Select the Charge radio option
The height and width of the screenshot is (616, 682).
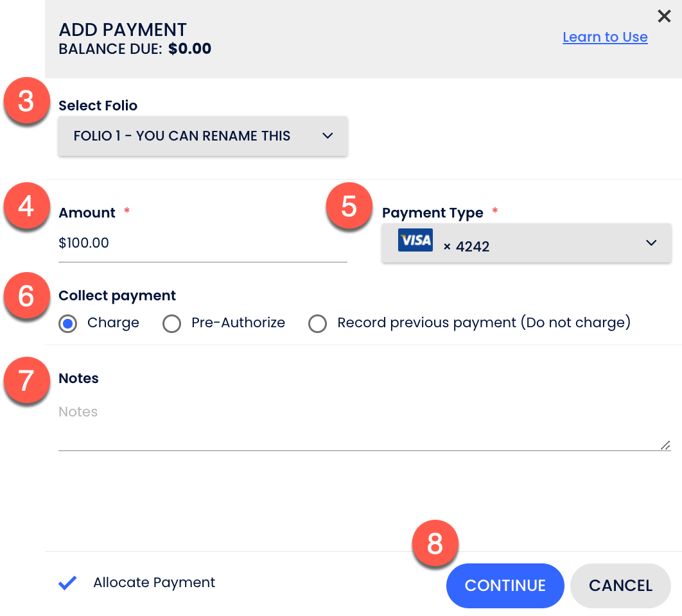(x=67, y=324)
